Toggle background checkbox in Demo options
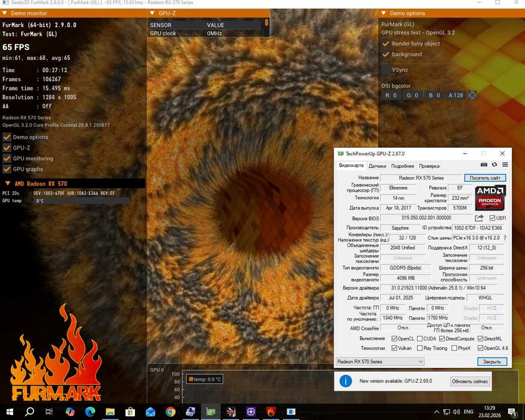 [386, 54]
